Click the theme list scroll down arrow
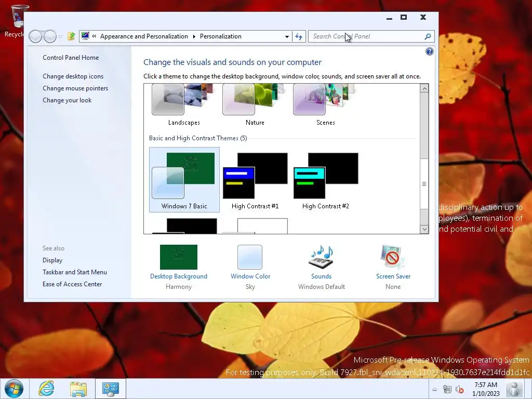The width and height of the screenshot is (532, 399). 424,229
